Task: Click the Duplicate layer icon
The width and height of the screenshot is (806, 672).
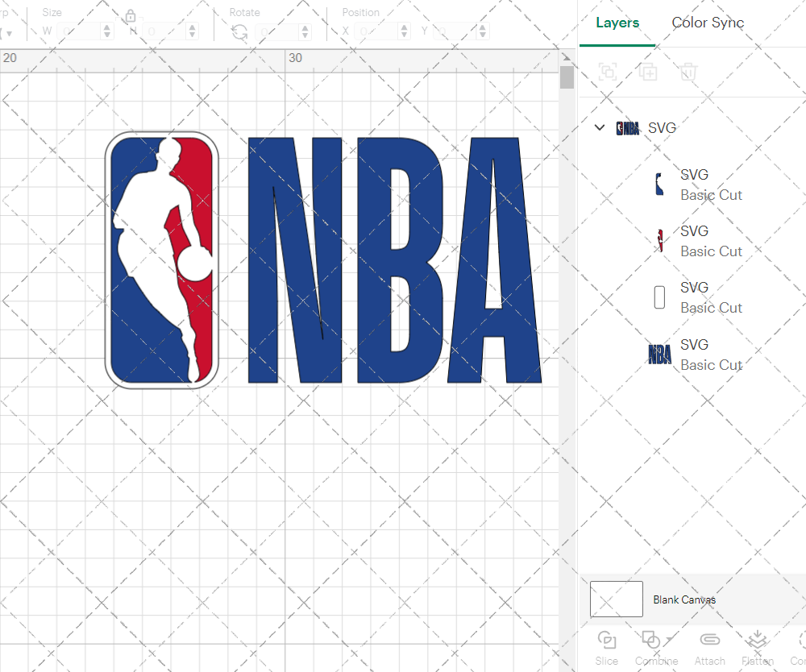Action: pyautogui.click(x=648, y=72)
